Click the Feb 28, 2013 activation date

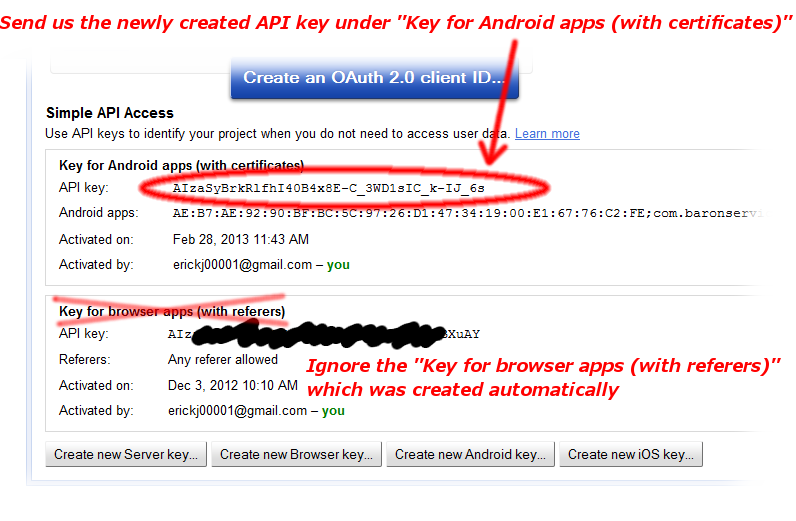point(241,239)
